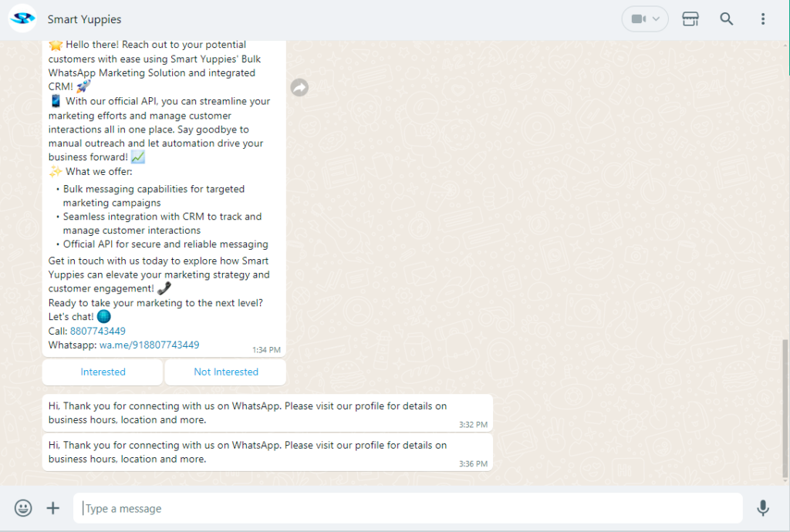Start a video call with Smart Yuppies
The width and height of the screenshot is (790, 532).
[639, 19]
